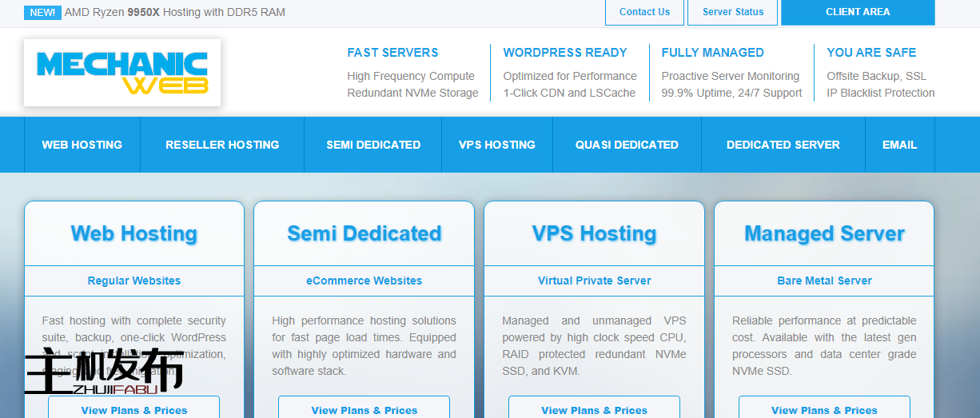Image resolution: width=980 pixels, height=418 pixels.
Task: Click the Web Hosting card heading
Action: [134, 233]
